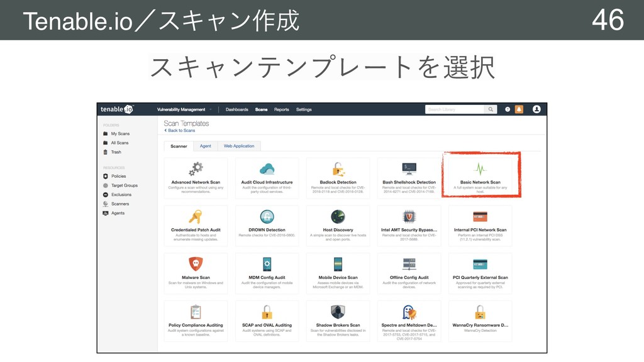Click the Malware Scan title text
This screenshot has width=644, height=362.
pyautogui.click(x=196, y=277)
